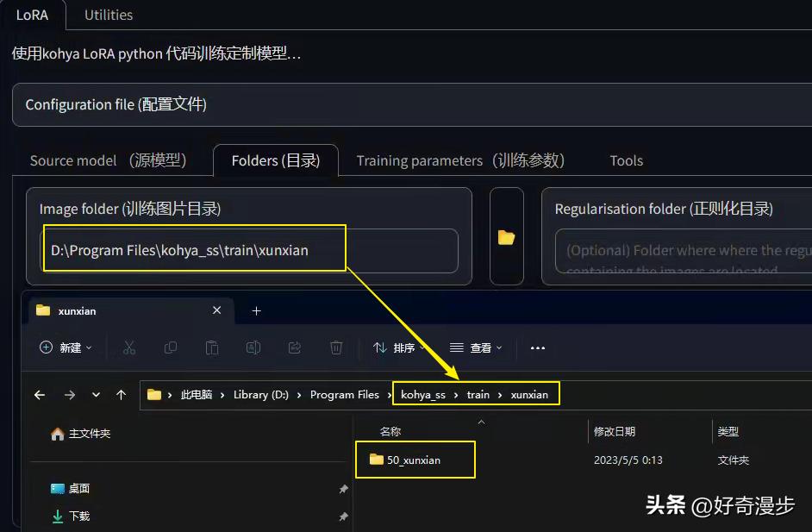Open the 50_xunxian folder
This screenshot has width=812, height=532.
pos(414,460)
